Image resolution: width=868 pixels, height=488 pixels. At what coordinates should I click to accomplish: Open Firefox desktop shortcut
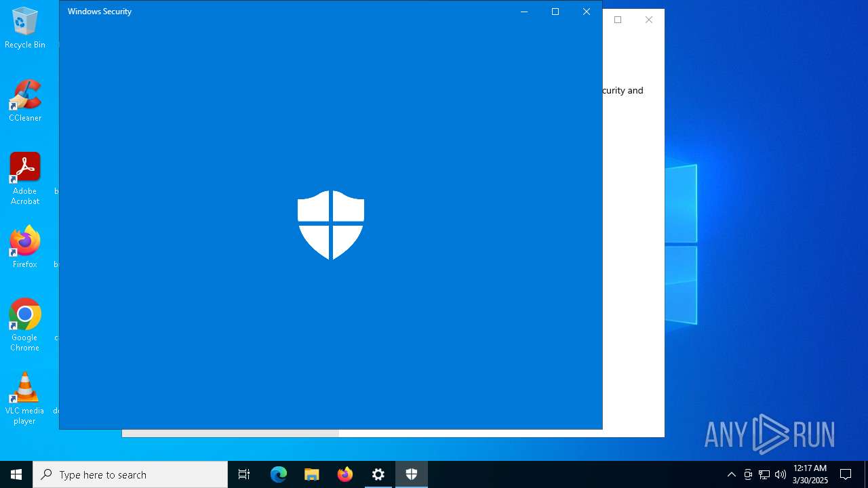[25, 248]
